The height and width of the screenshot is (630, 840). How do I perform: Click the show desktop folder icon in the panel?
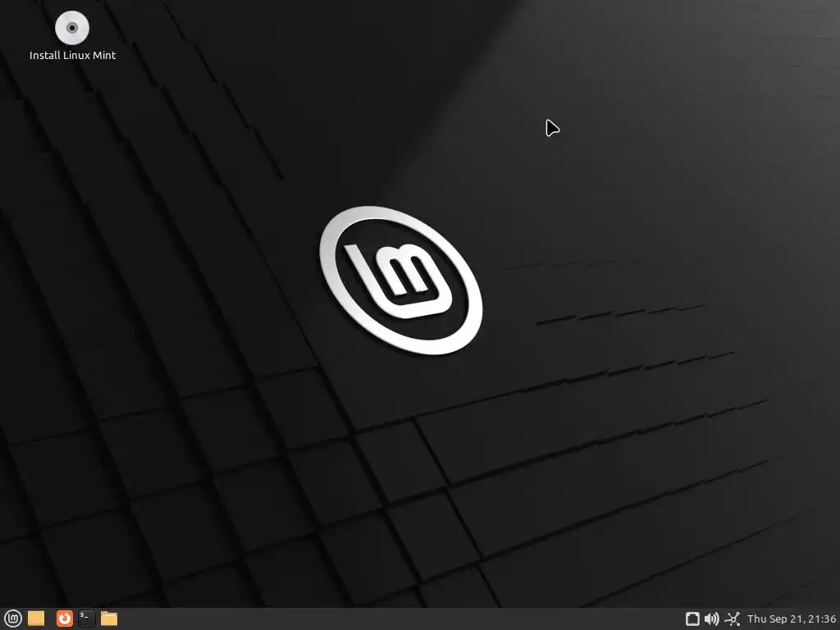click(x=36, y=619)
